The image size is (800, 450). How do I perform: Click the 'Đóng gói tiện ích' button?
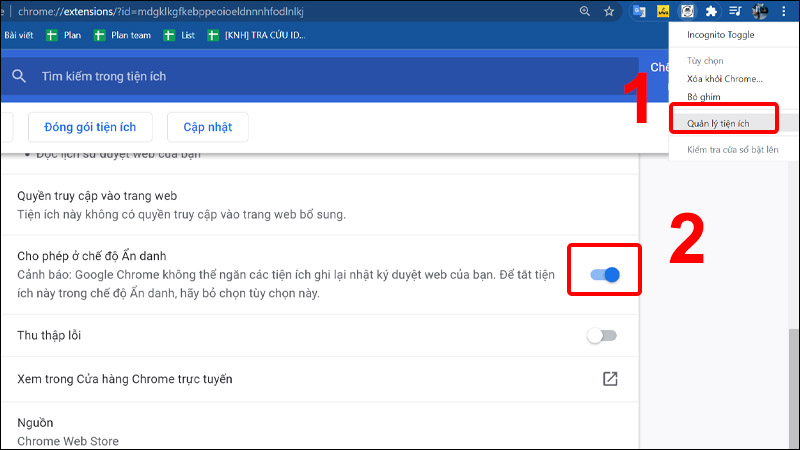[89, 127]
